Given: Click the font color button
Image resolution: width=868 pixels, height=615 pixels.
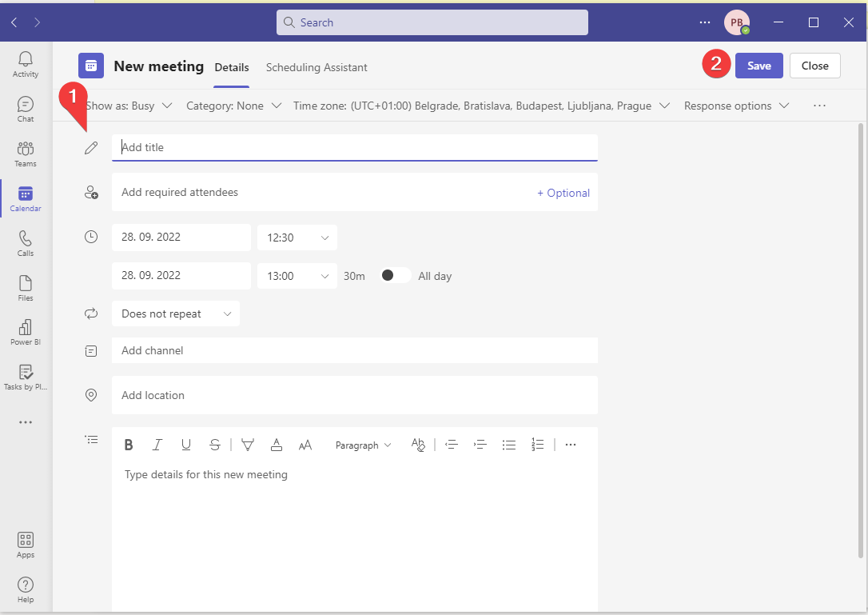Looking at the screenshot, I should point(277,445).
